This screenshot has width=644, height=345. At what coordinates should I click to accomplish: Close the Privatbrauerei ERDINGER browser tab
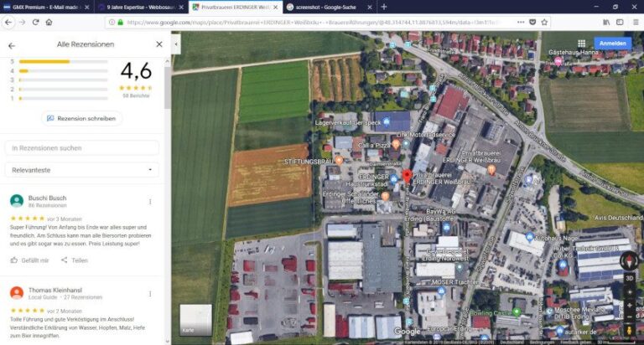[275, 7]
